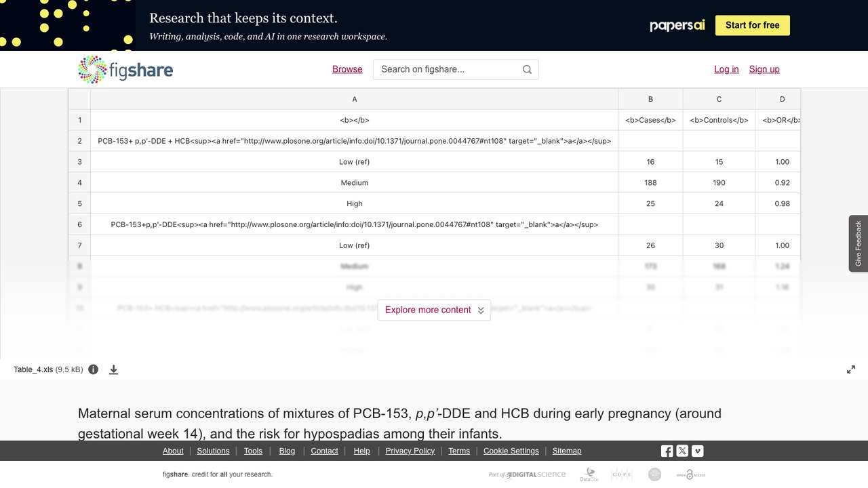The image size is (868, 488).
Task: Select column A header in spreadsheet
Action: [x=355, y=99]
